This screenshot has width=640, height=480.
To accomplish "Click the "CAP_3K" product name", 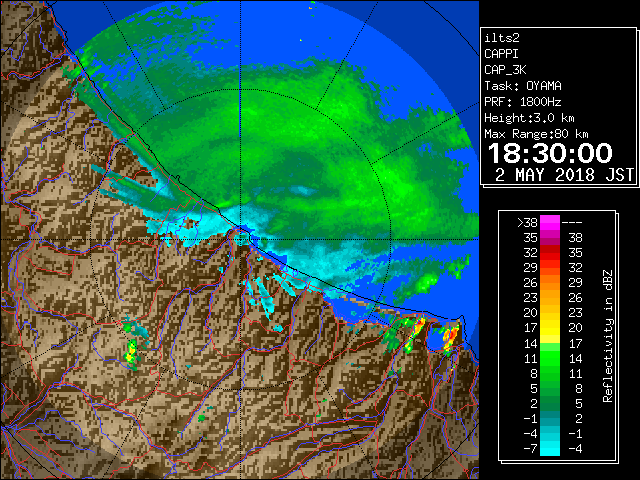I will [x=505, y=70].
